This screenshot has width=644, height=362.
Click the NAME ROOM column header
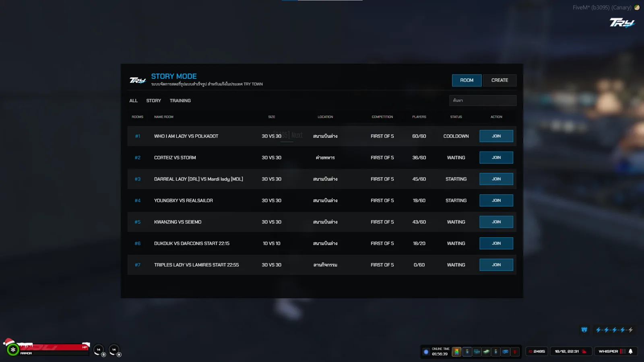click(x=163, y=117)
